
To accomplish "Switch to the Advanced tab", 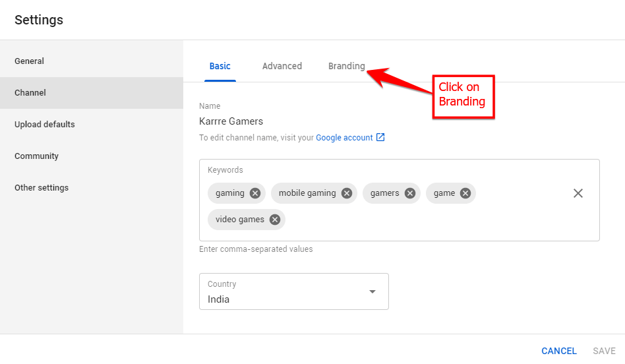I will point(282,66).
